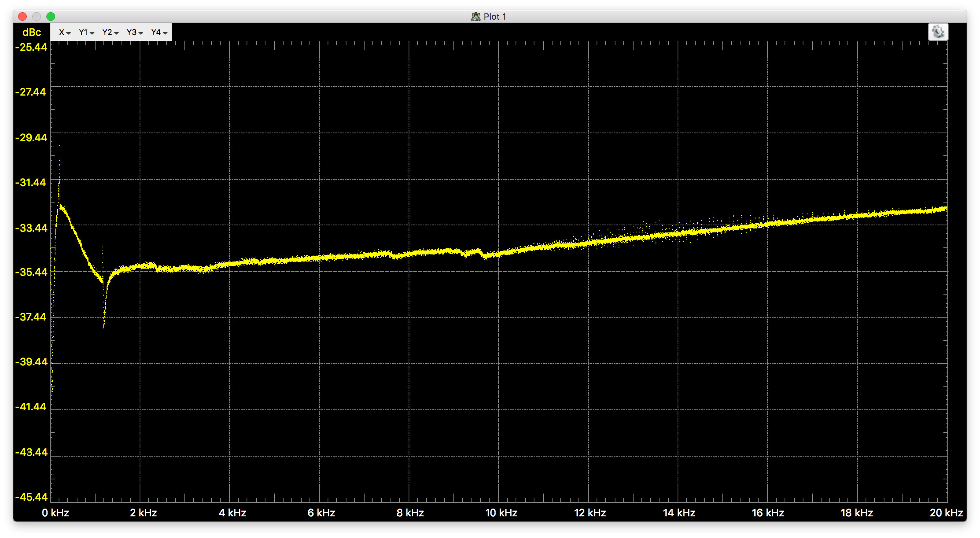Open the plot settings gear icon
This screenshot has height=538, width=980.
click(939, 32)
